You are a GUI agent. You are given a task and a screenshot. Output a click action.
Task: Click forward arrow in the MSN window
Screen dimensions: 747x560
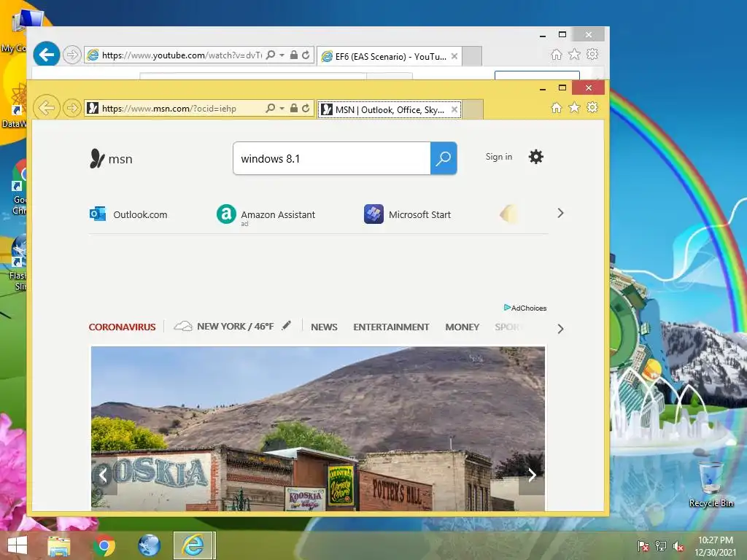coord(72,109)
